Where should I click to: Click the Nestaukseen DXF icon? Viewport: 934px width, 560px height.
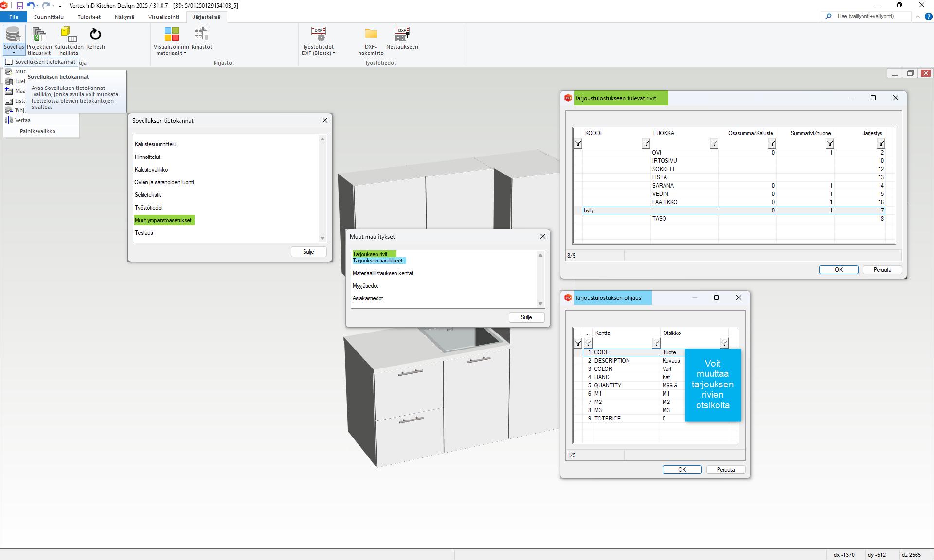[x=402, y=35]
